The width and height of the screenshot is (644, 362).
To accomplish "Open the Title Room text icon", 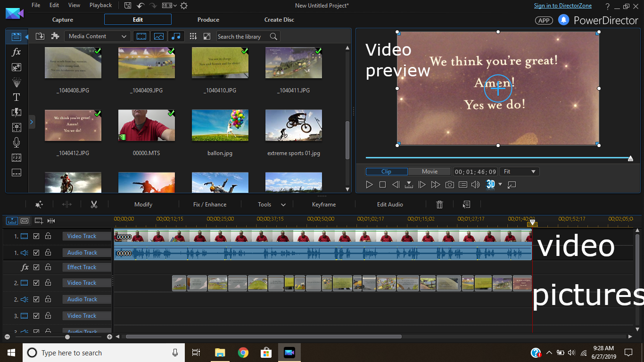I will 17,97.
